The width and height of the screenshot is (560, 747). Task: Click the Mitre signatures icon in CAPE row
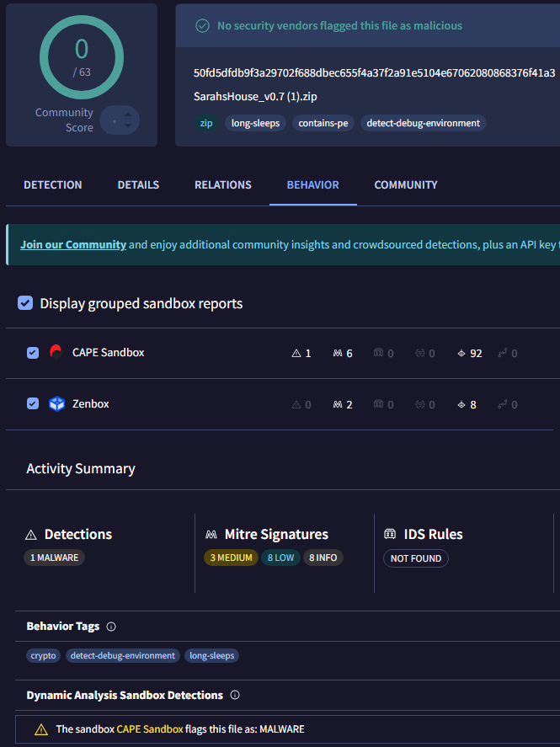click(337, 354)
